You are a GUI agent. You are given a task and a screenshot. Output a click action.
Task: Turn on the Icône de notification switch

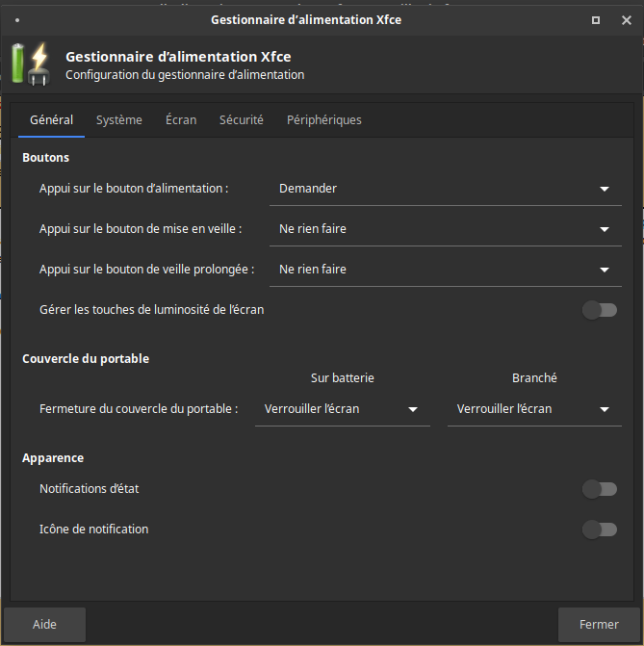coord(600,530)
